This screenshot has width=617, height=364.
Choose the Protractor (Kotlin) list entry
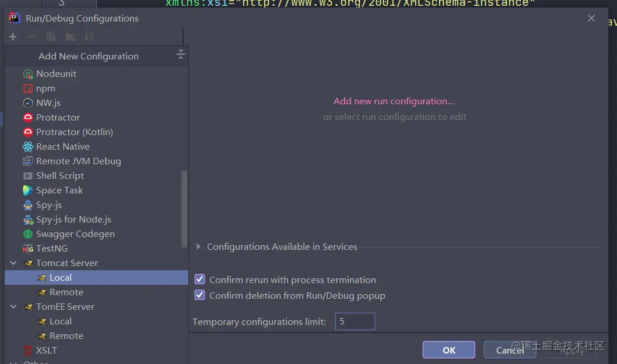[75, 132]
